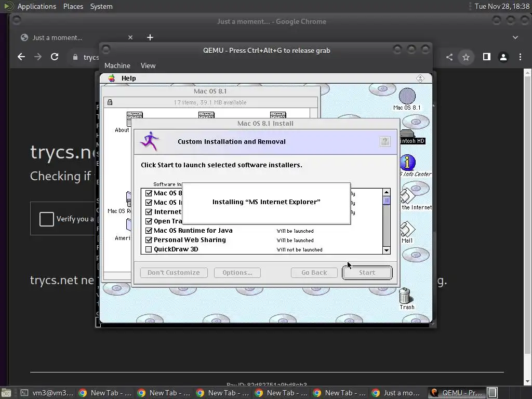Uncheck the Mac OS Runtime for Java checkbox
This screenshot has width=532, height=399.
[x=148, y=231]
